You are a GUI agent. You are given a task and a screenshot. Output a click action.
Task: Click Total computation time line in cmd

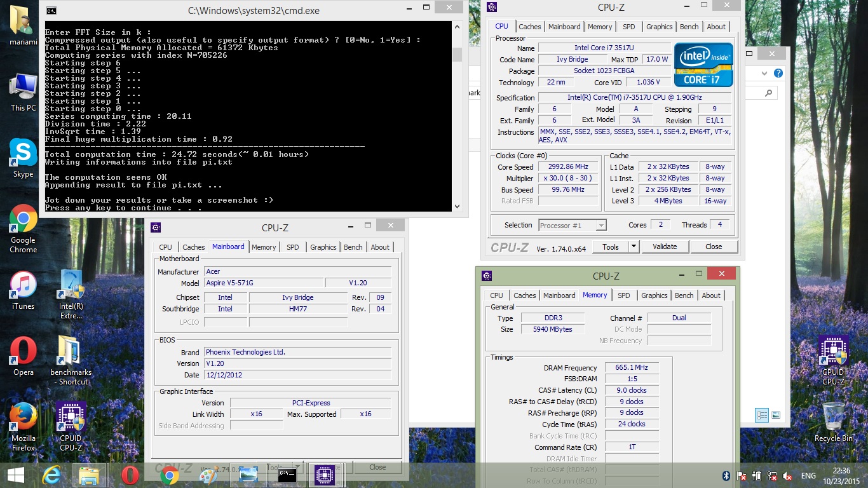click(x=177, y=154)
